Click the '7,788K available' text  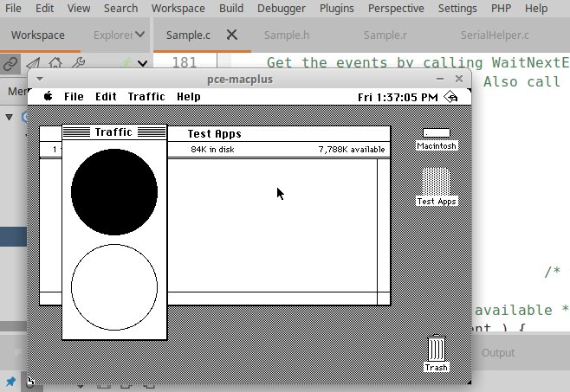352,150
